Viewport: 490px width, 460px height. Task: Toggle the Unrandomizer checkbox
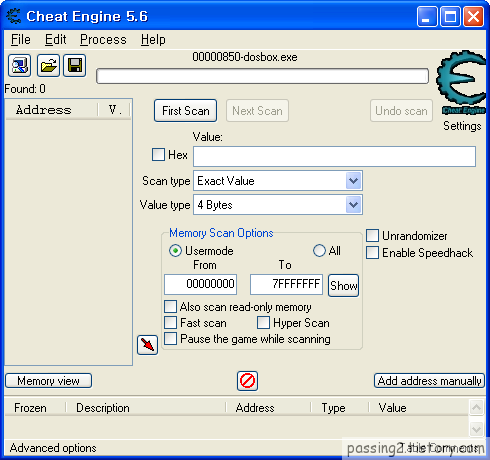click(x=372, y=235)
